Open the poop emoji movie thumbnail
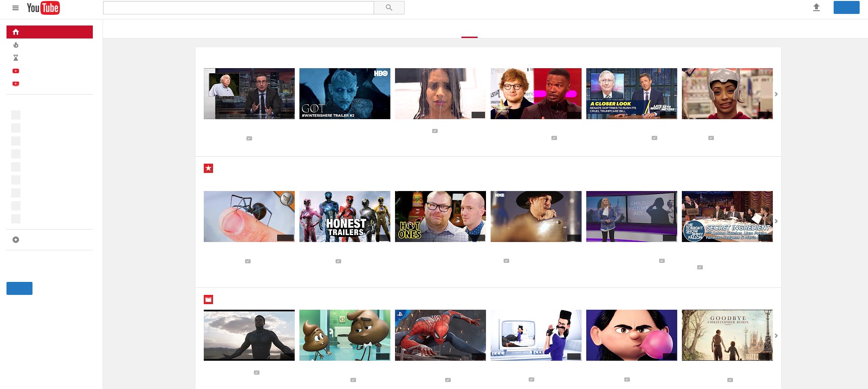This screenshot has height=389, width=868. (345, 335)
